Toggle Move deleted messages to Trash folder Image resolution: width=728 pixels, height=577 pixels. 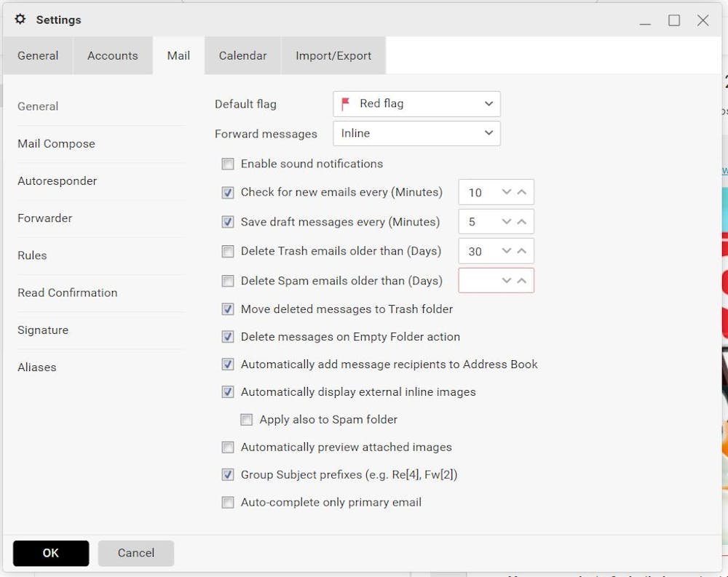pyautogui.click(x=228, y=309)
